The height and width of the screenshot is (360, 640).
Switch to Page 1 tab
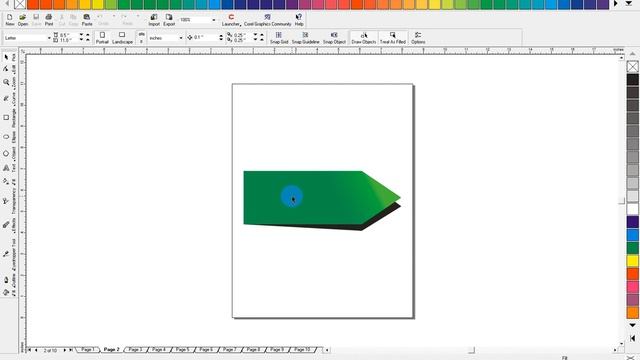[x=87, y=350]
